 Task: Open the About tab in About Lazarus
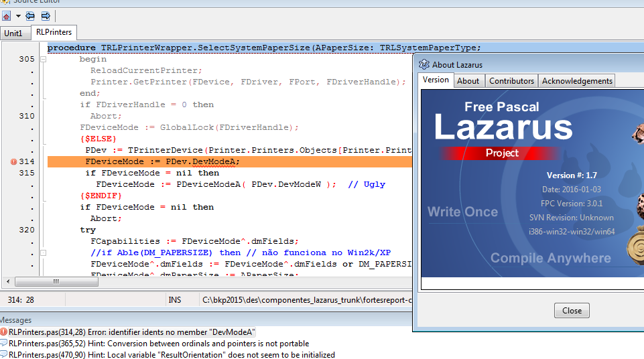468,81
